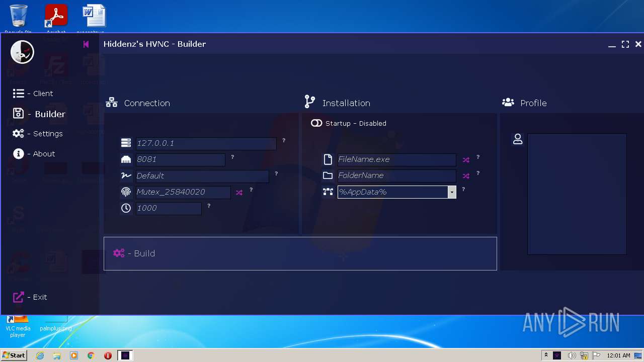The height and width of the screenshot is (362, 644).
Task: Click the 127.0.0.1 host address field
Action: pyautogui.click(x=206, y=143)
